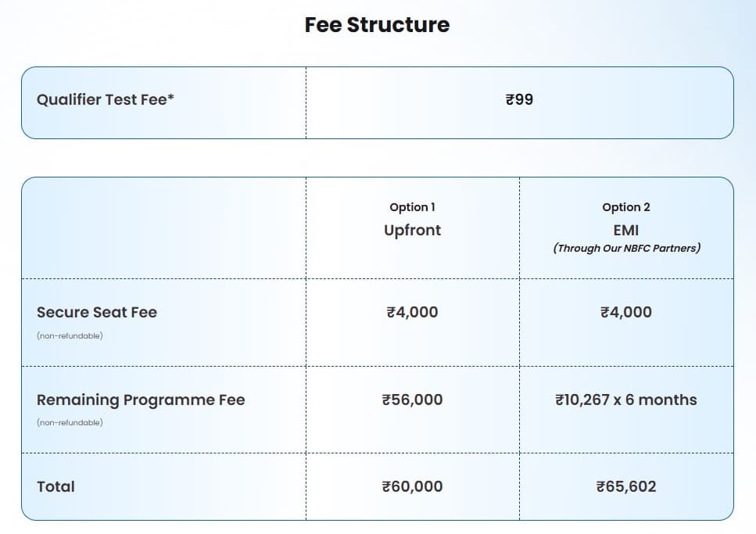
Task: Click non-refundable note under Secure Seat Fee
Action: point(70,336)
